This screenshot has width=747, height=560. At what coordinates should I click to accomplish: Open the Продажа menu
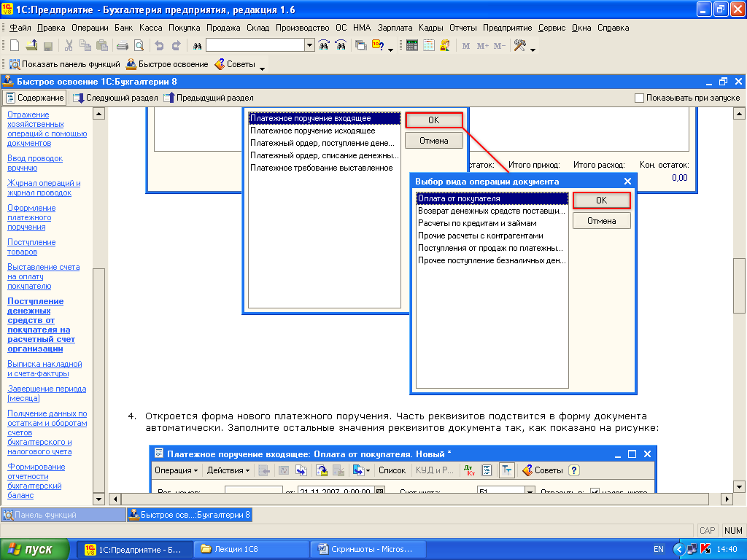coord(223,28)
